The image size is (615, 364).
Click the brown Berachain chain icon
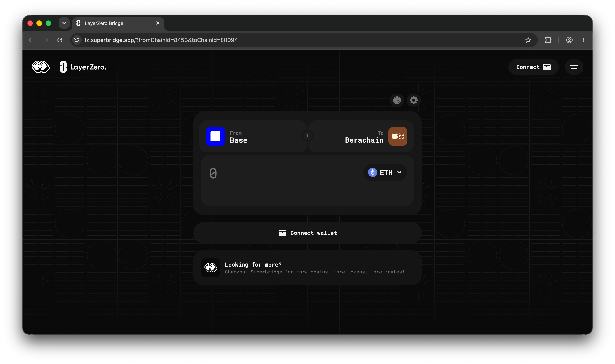398,136
